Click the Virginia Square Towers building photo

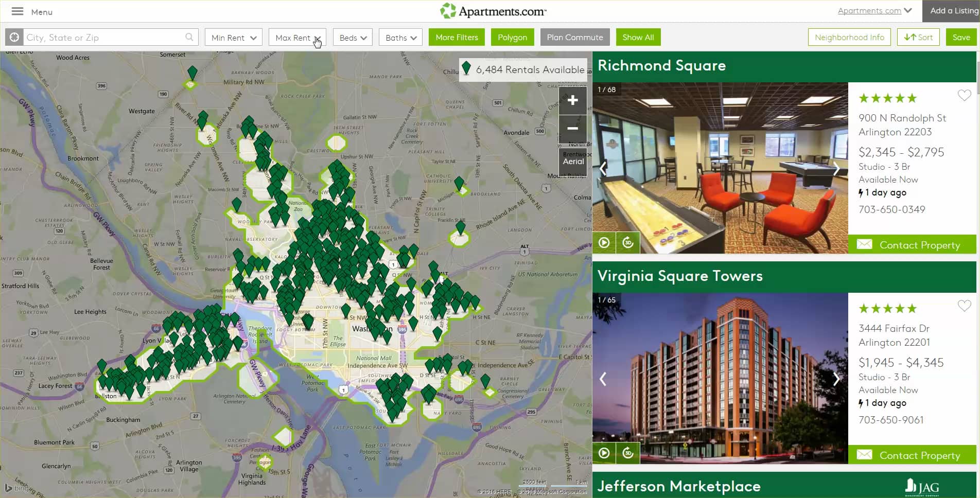(x=720, y=378)
